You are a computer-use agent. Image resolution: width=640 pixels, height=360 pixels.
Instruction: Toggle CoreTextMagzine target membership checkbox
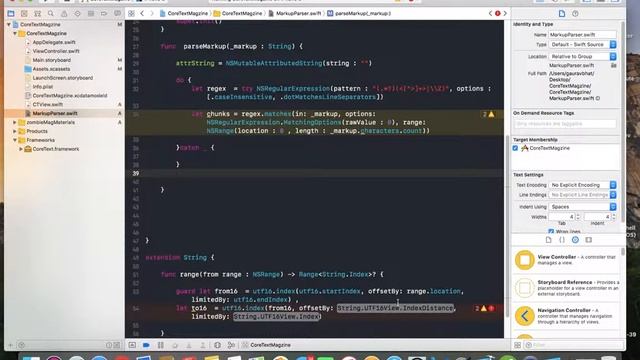pyautogui.click(x=516, y=148)
